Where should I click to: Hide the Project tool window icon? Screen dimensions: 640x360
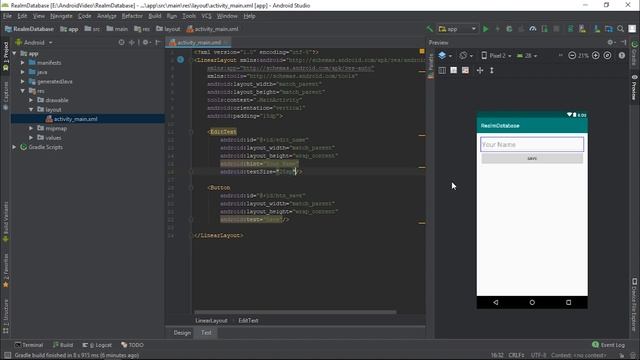158,42
